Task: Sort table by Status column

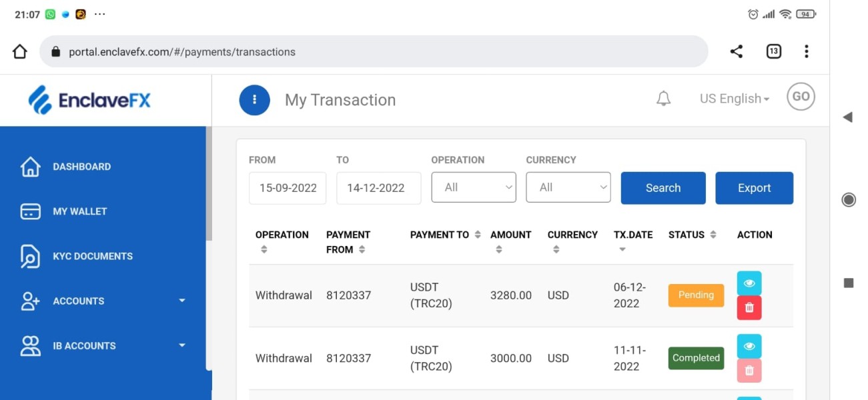Action: click(x=713, y=235)
